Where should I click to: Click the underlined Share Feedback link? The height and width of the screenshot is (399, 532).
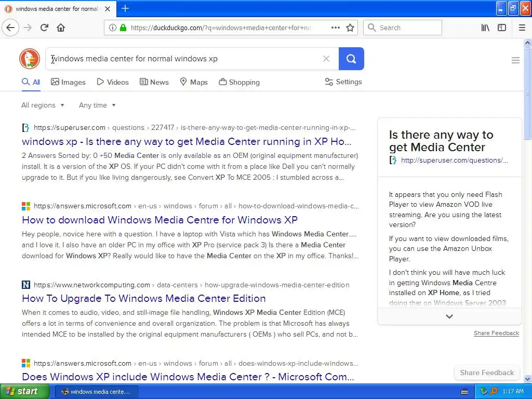click(496, 333)
